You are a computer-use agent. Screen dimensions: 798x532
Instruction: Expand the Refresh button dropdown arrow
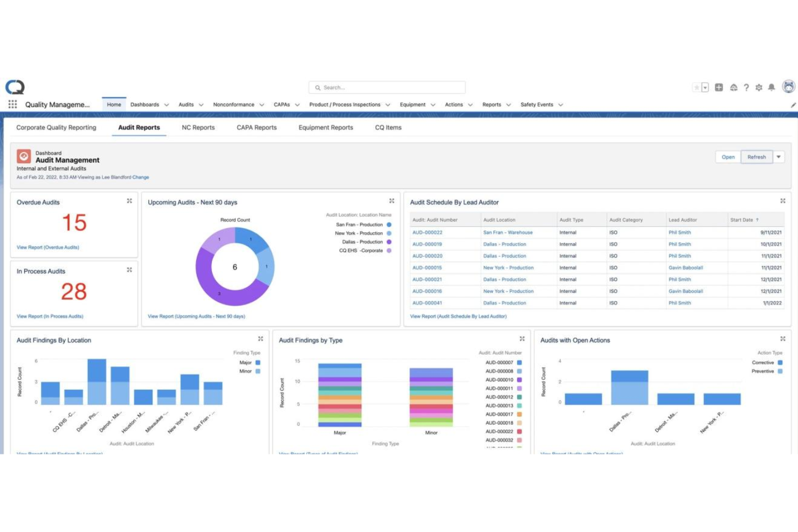[x=779, y=157]
